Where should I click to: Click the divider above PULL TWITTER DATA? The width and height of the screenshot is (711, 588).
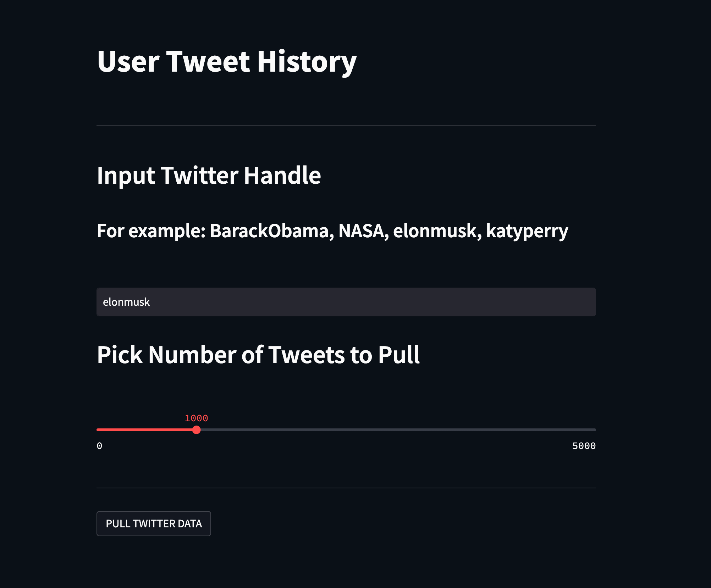coord(346,487)
